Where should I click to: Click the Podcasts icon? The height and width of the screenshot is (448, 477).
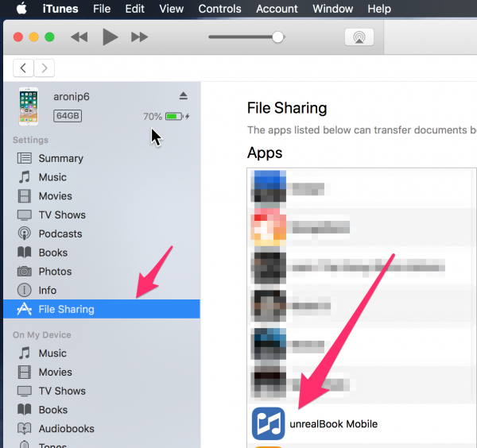coord(25,234)
